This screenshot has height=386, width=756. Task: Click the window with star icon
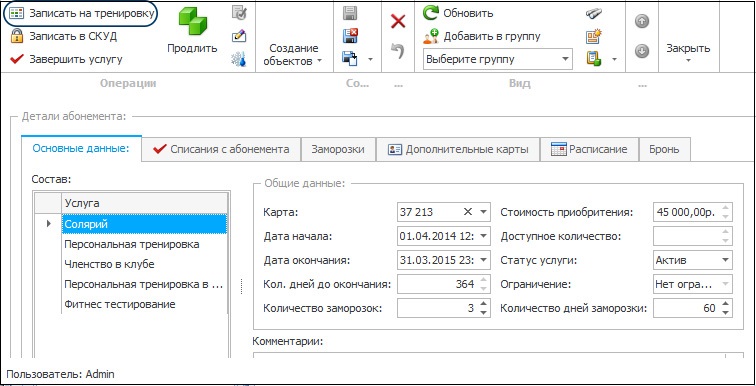point(594,36)
